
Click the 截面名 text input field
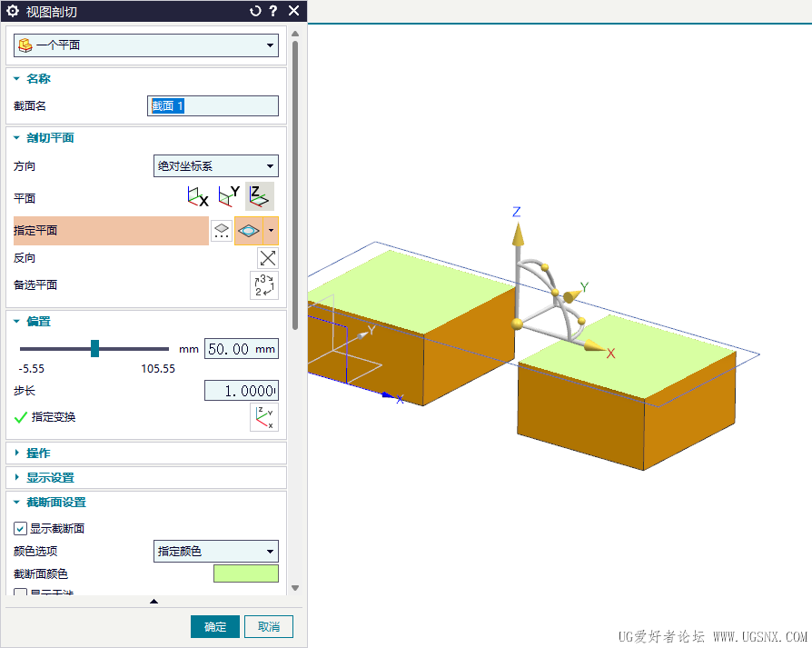[x=213, y=105]
